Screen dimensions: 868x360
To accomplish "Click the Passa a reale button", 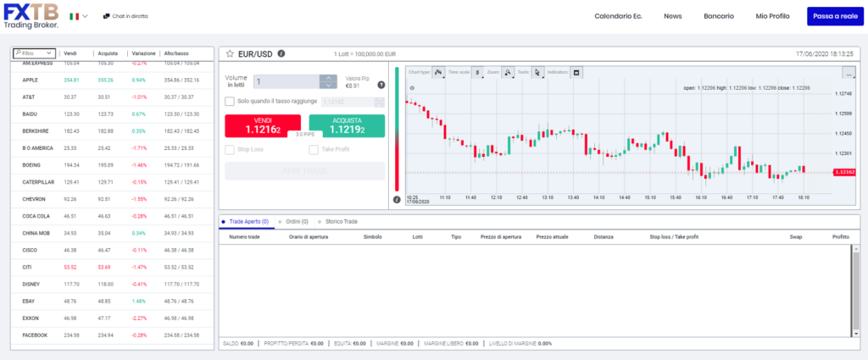I will point(835,16).
